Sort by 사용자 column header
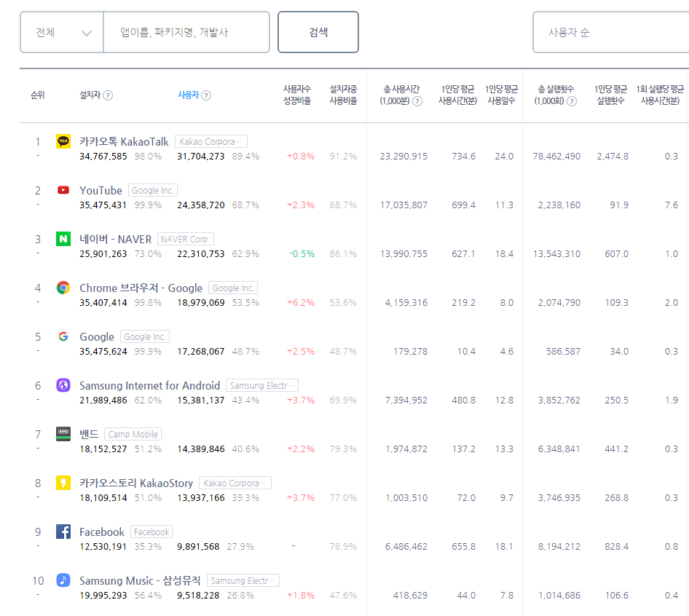 [189, 95]
